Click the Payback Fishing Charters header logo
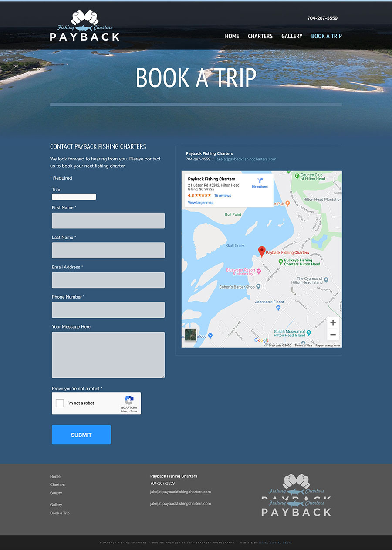Image resolution: width=392 pixels, height=550 pixels. (x=84, y=26)
